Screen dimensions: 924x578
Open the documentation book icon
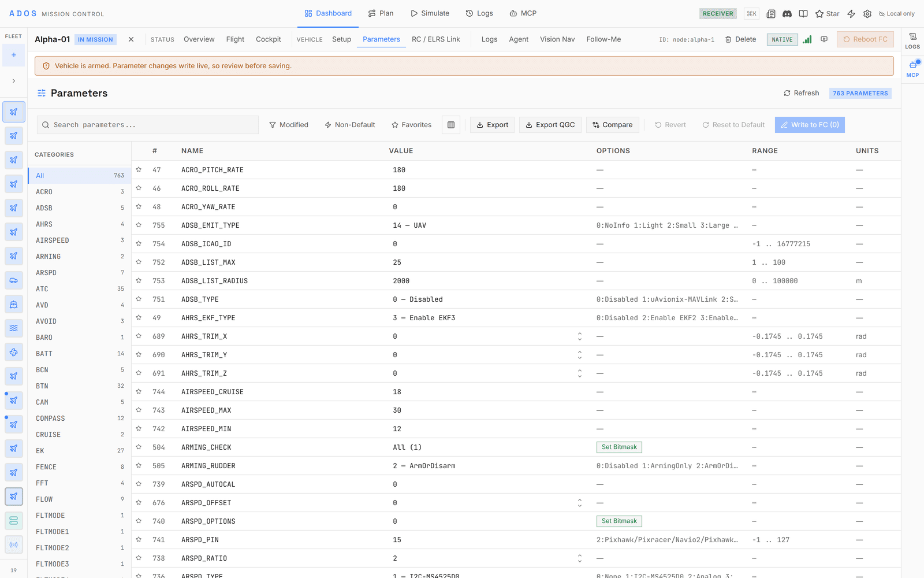pos(803,14)
